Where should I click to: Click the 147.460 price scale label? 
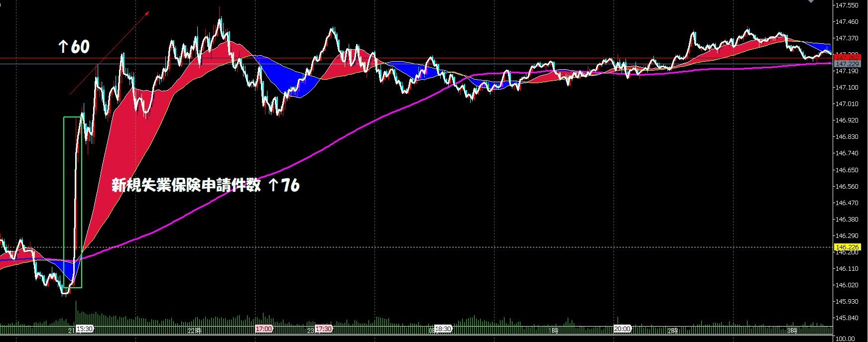(847, 22)
